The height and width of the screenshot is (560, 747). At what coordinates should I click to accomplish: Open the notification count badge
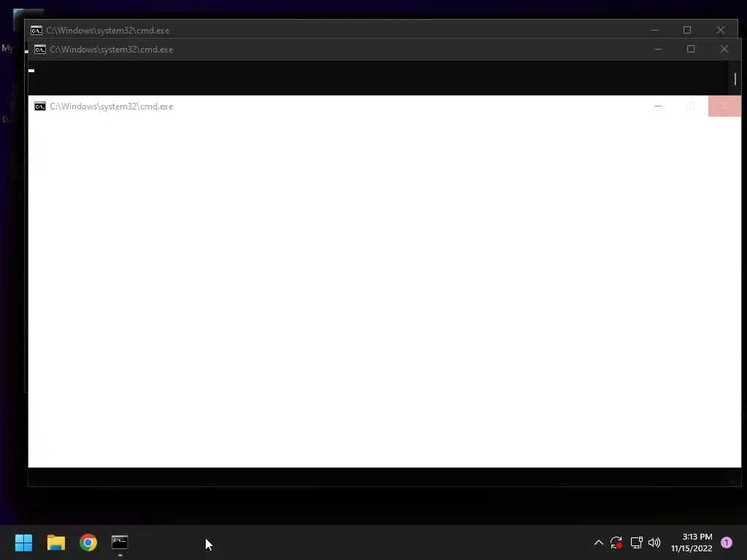click(x=727, y=542)
